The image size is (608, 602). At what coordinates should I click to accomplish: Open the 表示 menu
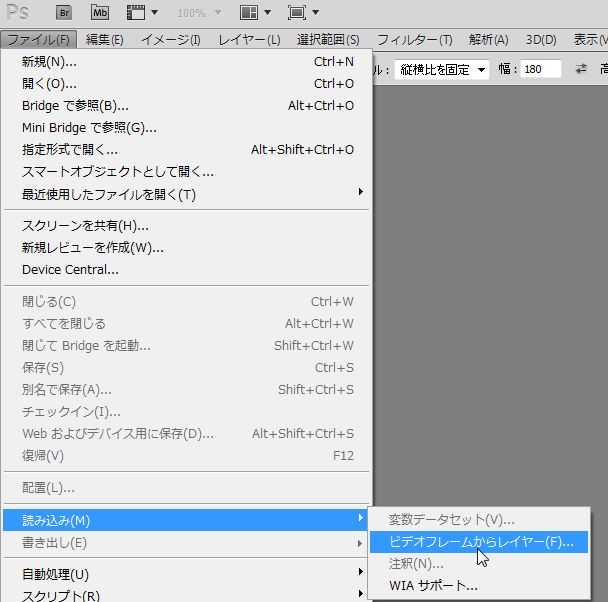pyautogui.click(x=590, y=40)
